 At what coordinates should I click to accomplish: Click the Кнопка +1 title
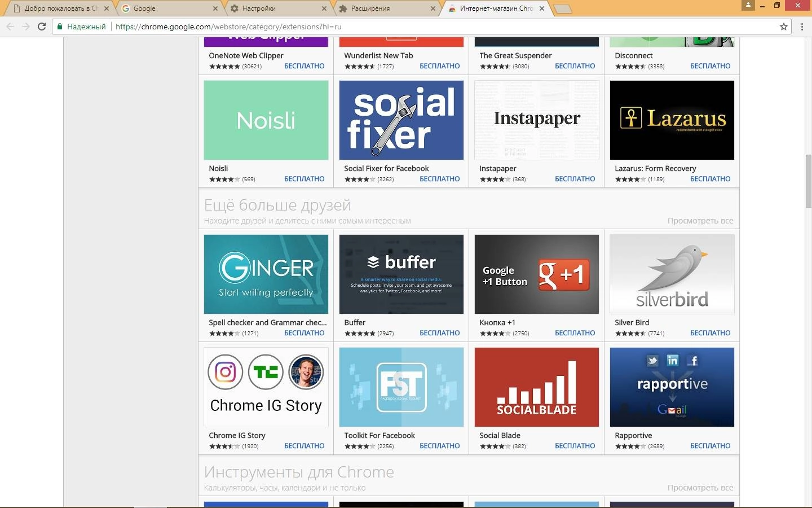(x=497, y=322)
